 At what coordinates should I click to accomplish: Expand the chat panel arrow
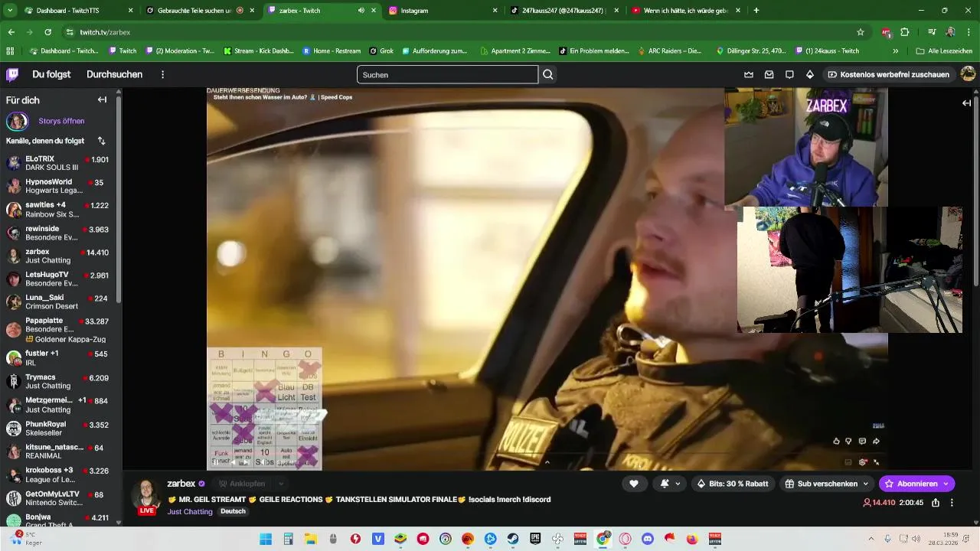(x=966, y=103)
